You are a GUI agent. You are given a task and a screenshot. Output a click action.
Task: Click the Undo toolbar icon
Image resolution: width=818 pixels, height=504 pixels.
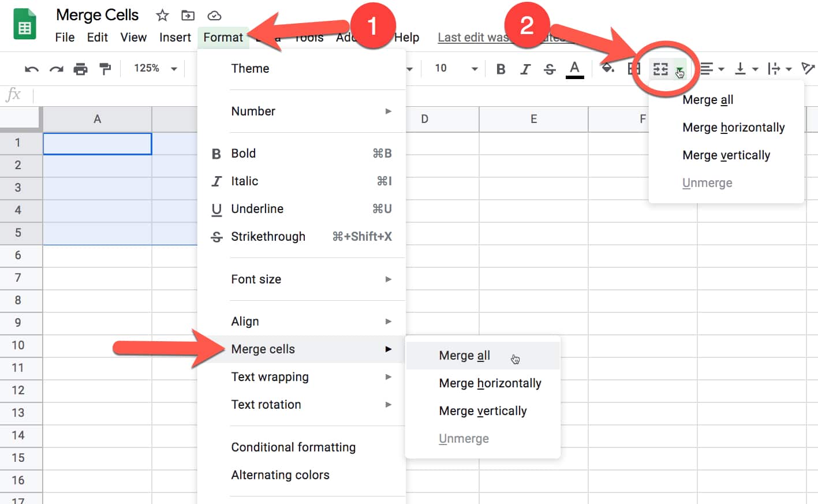pos(31,69)
